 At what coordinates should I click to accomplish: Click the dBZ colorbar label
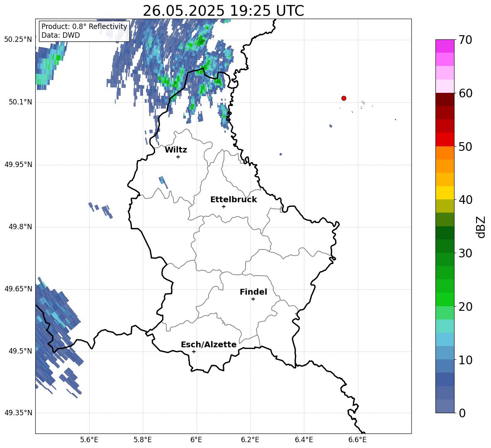[x=481, y=227]
